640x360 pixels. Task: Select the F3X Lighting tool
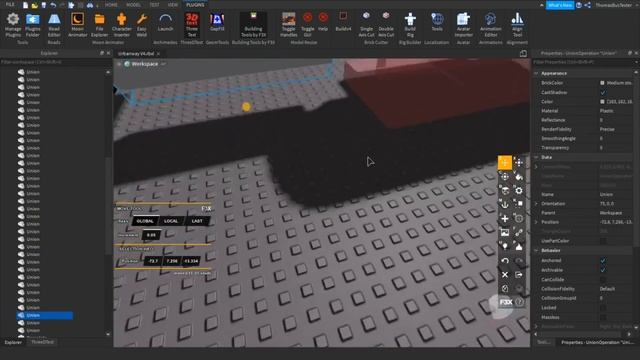pos(505,246)
